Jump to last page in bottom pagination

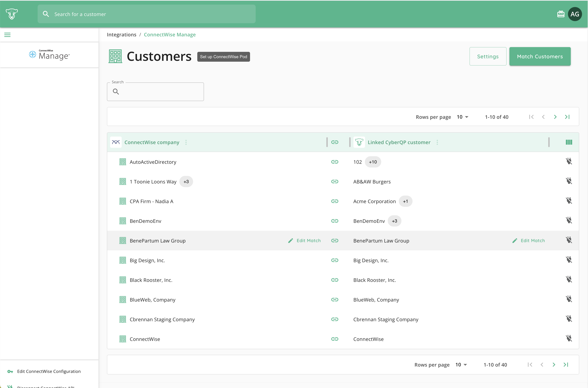[565, 365]
